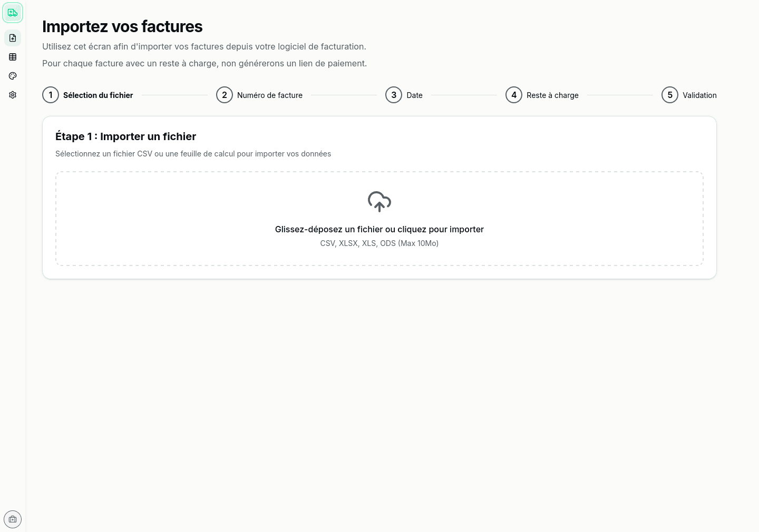Click the step 5 number circle
Screen dimensions: 759x532
click(x=670, y=95)
